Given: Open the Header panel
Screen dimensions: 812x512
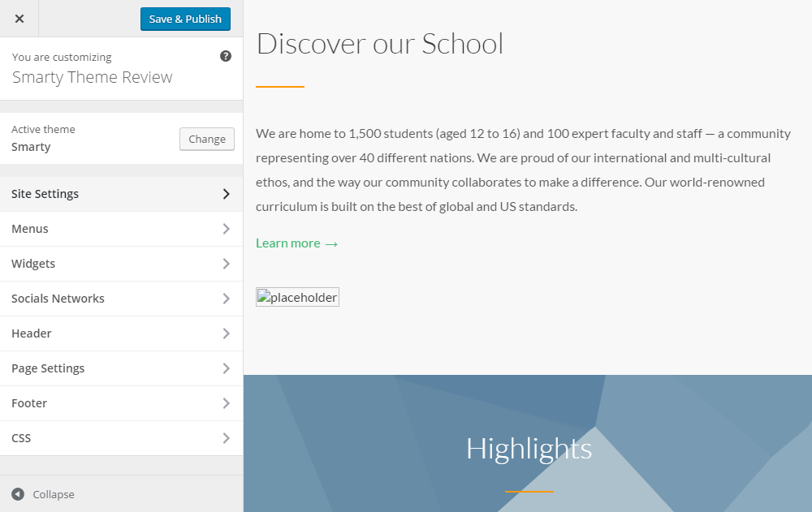Looking at the screenshot, I should point(121,333).
